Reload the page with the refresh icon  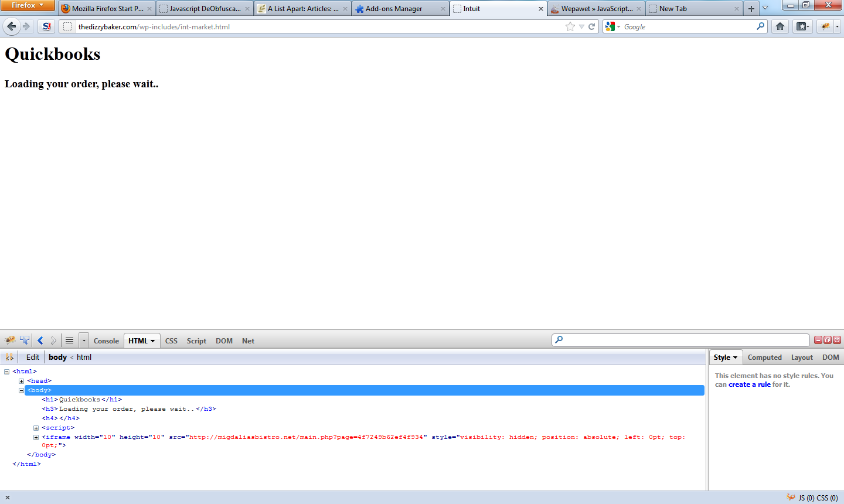[x=592, y=26]
